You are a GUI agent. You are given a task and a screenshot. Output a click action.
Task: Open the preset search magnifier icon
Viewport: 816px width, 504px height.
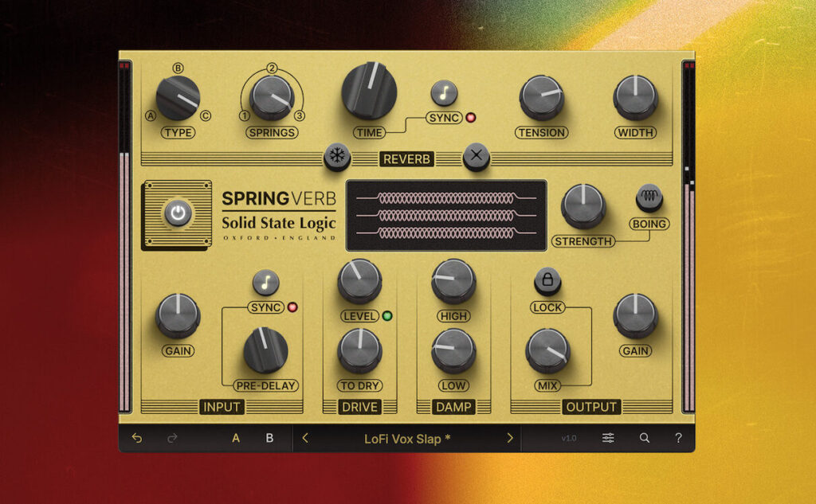point(645,438)
